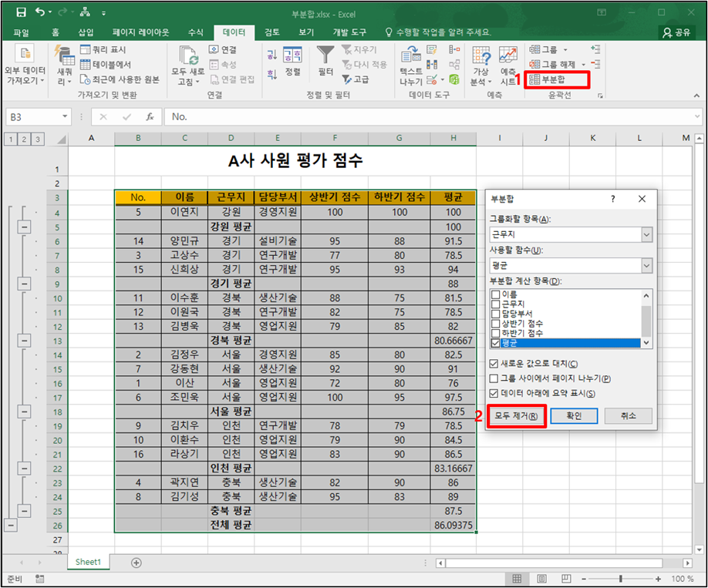Switch to Page Layout view icon in status bar
This screenshot has height=588, width=708.
[541, 579]
